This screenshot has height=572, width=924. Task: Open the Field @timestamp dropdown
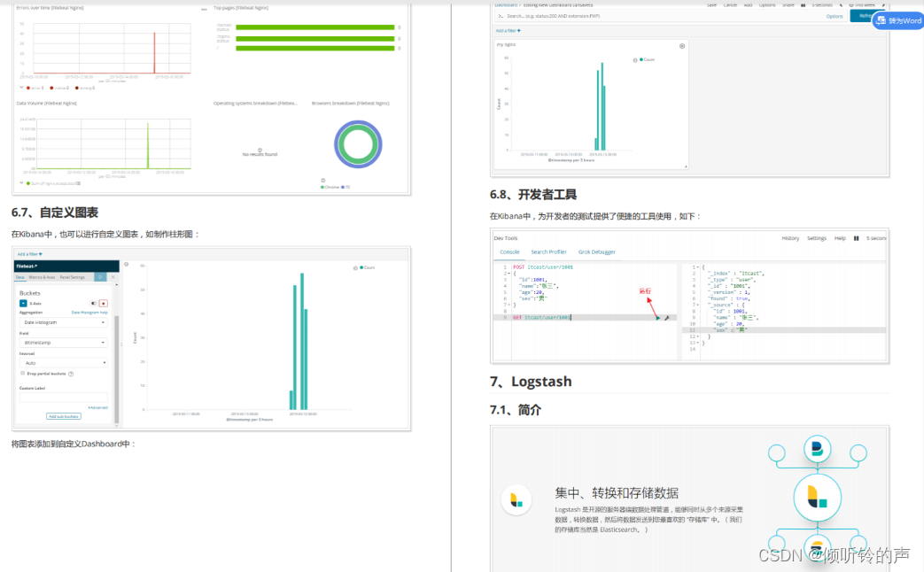coord(64,343)
